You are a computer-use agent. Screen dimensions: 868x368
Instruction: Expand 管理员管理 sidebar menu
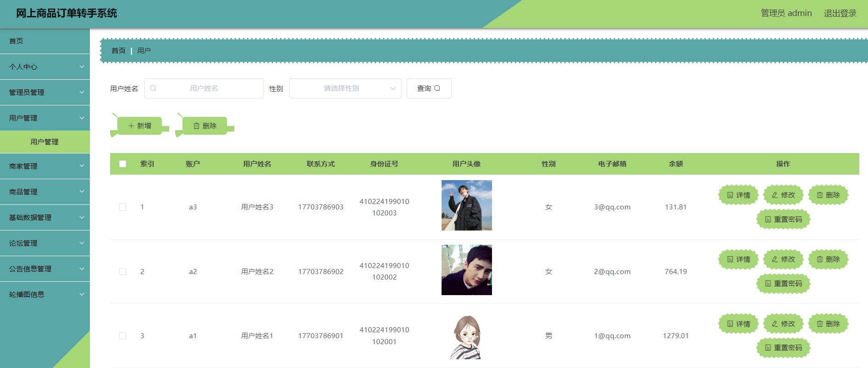[x=45, y=93]
